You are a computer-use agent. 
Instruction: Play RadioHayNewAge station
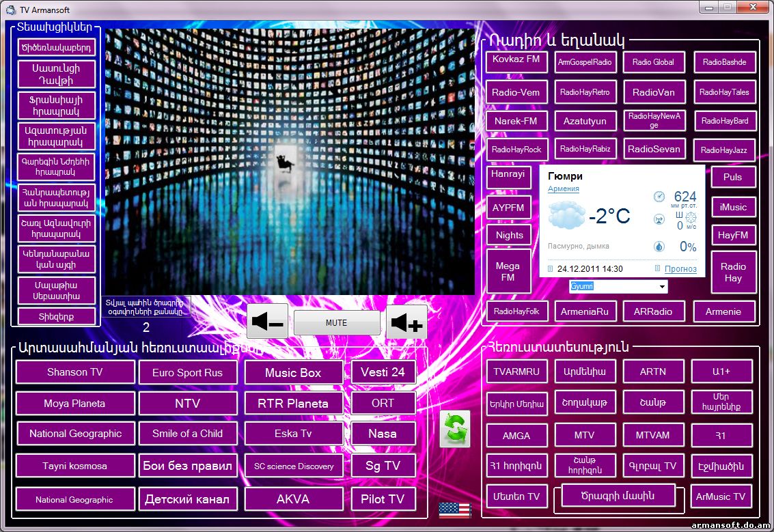[x=654, y=120]
